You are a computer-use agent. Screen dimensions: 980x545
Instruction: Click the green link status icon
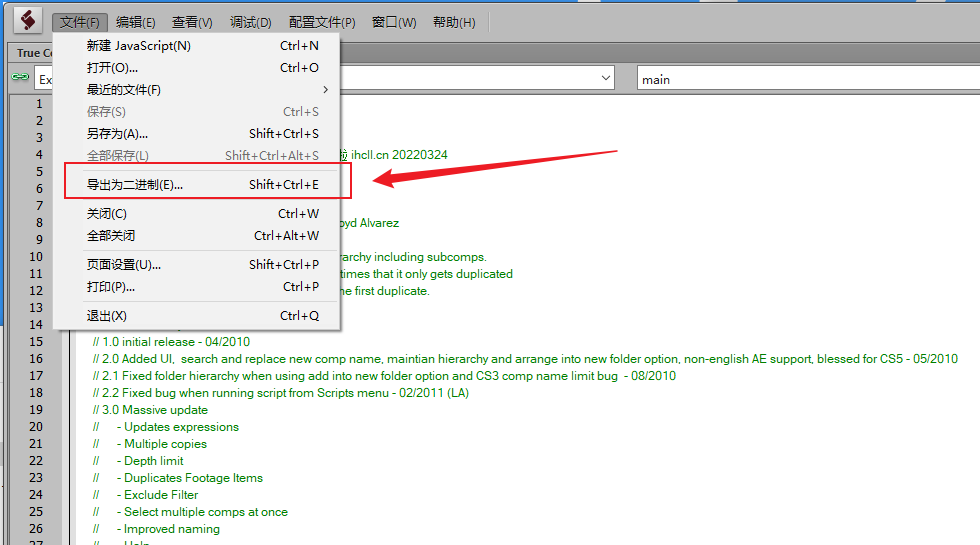20,78
